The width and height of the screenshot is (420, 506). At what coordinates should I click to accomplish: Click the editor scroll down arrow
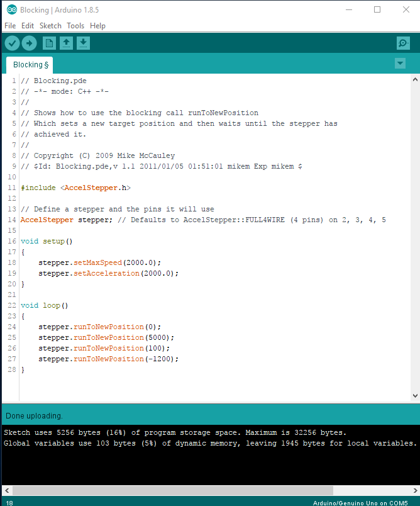tap(415, 396)
